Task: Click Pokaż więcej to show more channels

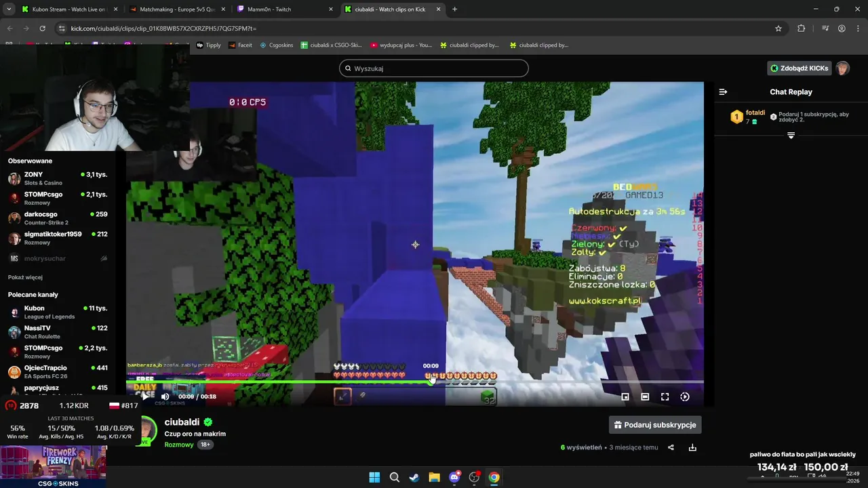Action: [x=25, y=277]
